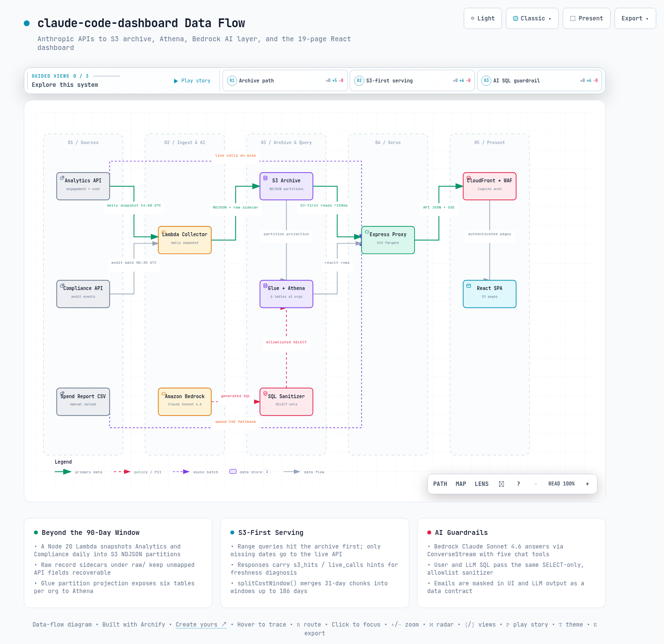Open the Beyond the 90-Day Window card heading
Viewport: 664px width, 644px height.
(x=91, y=532)
